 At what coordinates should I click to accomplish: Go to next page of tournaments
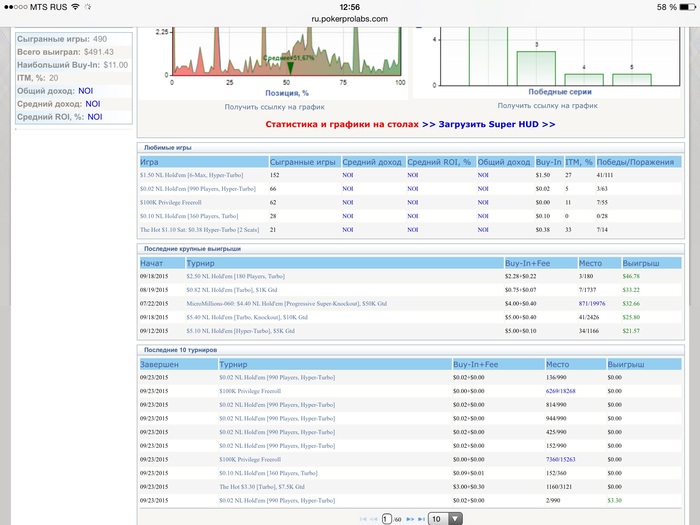[408, 519]
